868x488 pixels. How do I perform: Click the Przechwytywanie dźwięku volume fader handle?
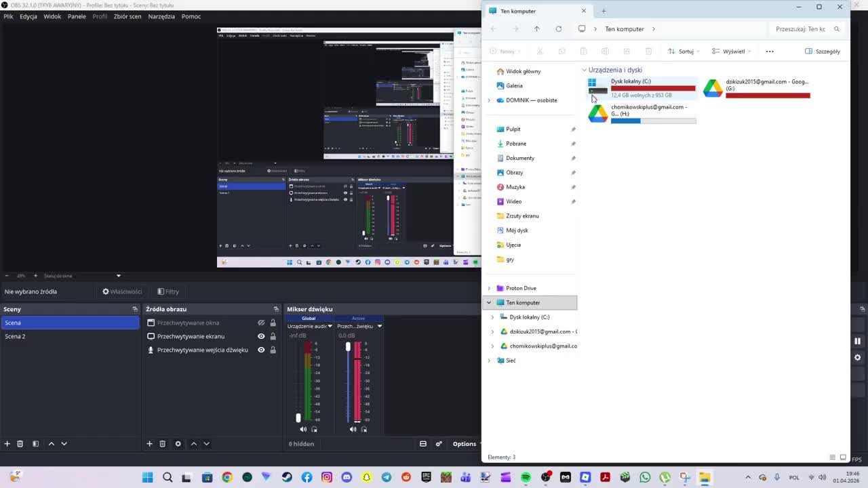[349, 346]
